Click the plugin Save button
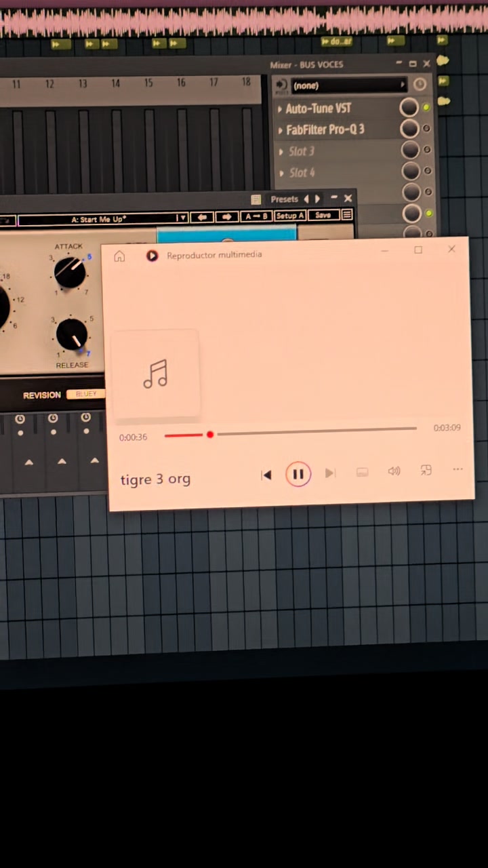Viewport: 488px width, 868px height. tap(323, 215)
